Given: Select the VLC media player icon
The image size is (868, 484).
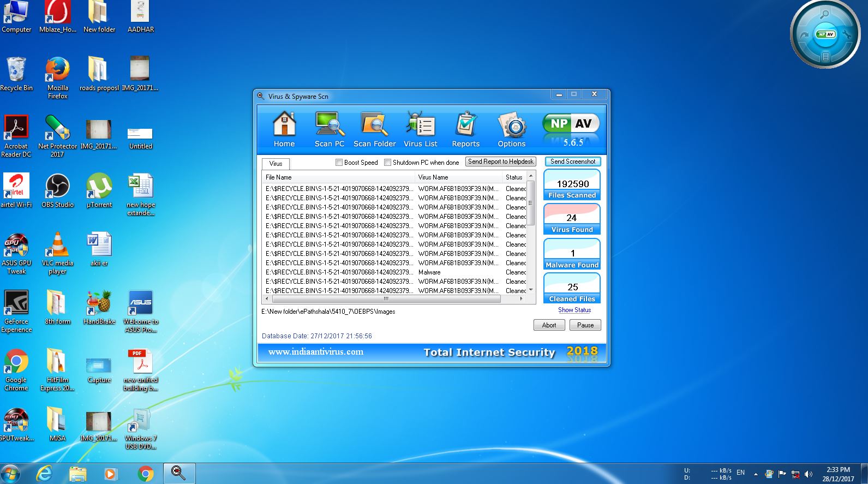Looking at the screenshot, I should click(57, 253).
